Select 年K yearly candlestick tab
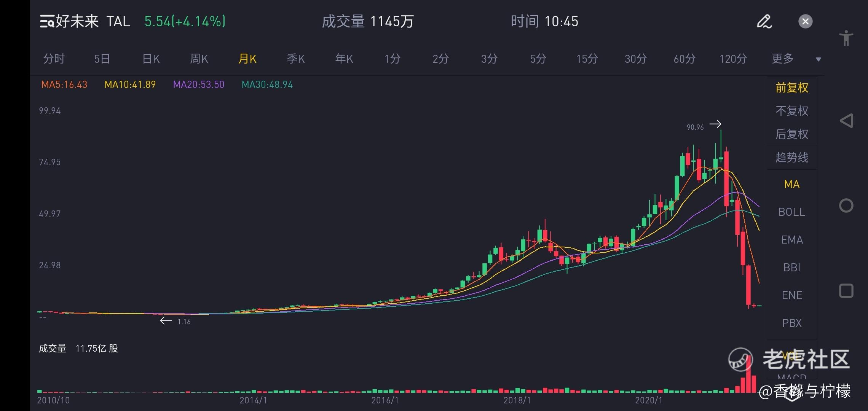 (x=344, y=59)
